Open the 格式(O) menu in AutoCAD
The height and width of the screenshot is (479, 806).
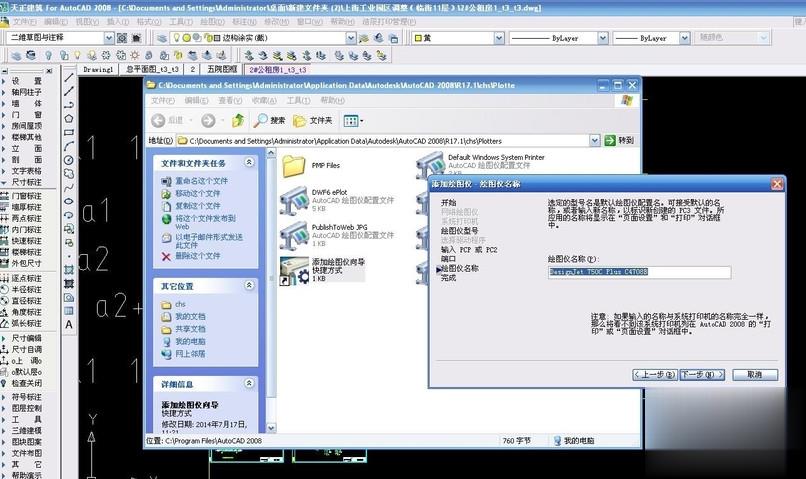[149, 22]
